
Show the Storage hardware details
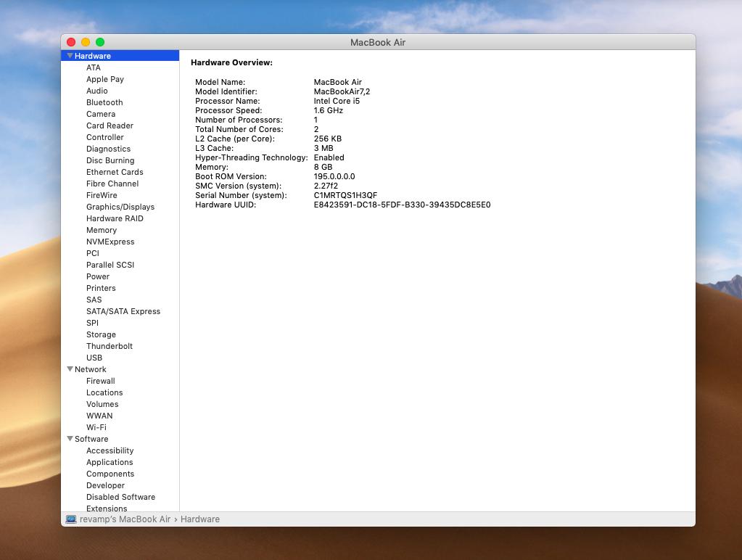[x=101, y=334]
